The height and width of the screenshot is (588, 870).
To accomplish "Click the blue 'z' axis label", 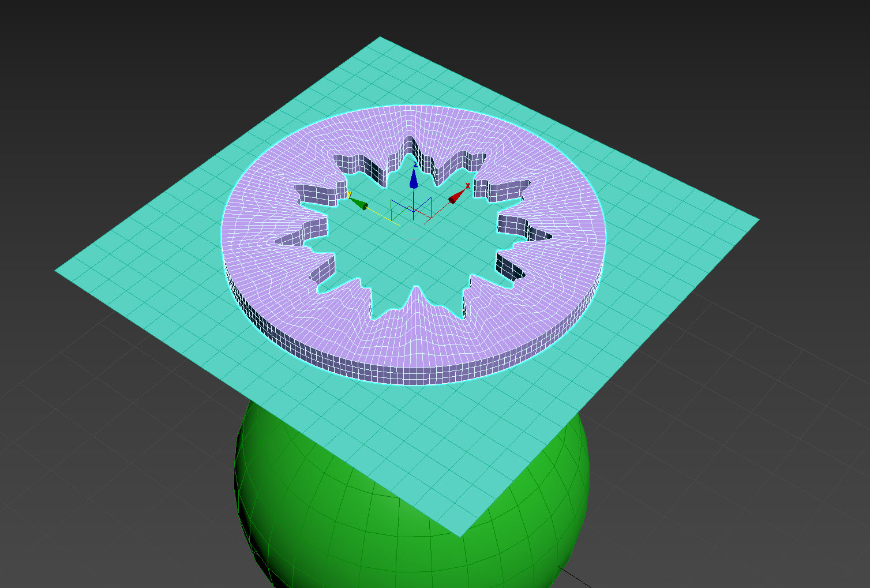I will pos(415,164).
